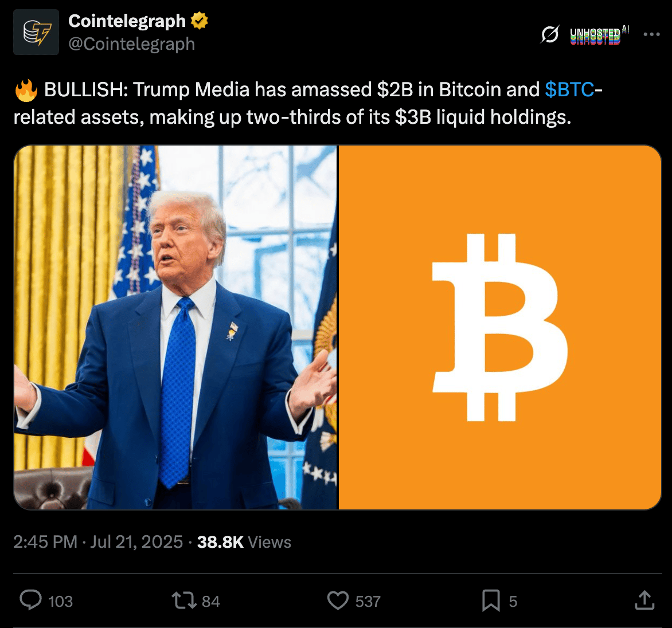This screenshot has height=628, width=672.
Task: Click the reply speech bubble icon
Action: [x=31, y=600]
